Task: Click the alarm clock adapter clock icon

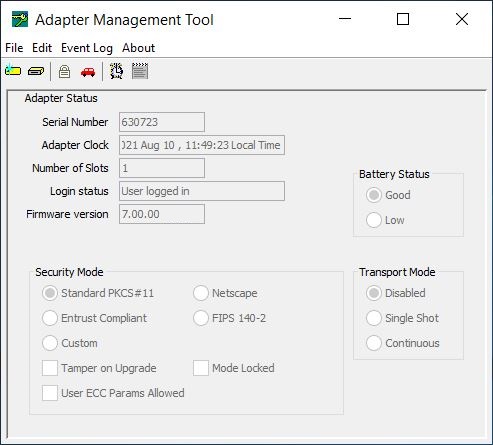Action: pyautogui.click(x=116, y=71)
